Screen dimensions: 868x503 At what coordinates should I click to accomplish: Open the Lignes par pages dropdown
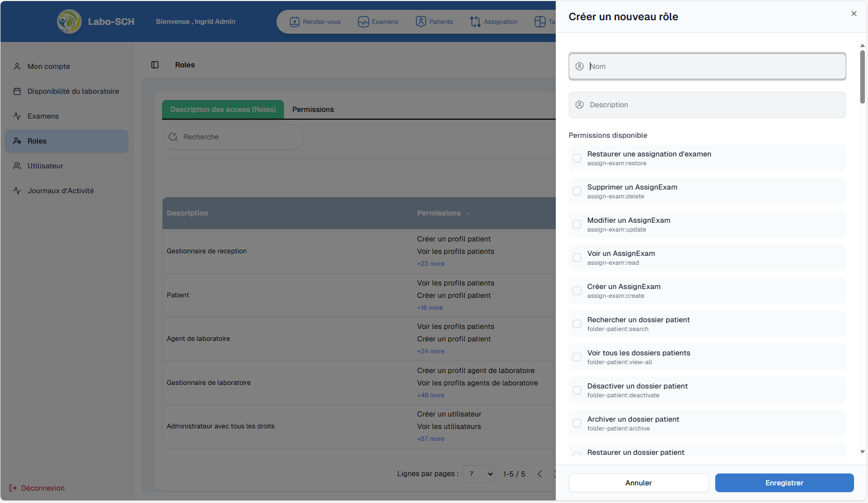tap(479, 474)
